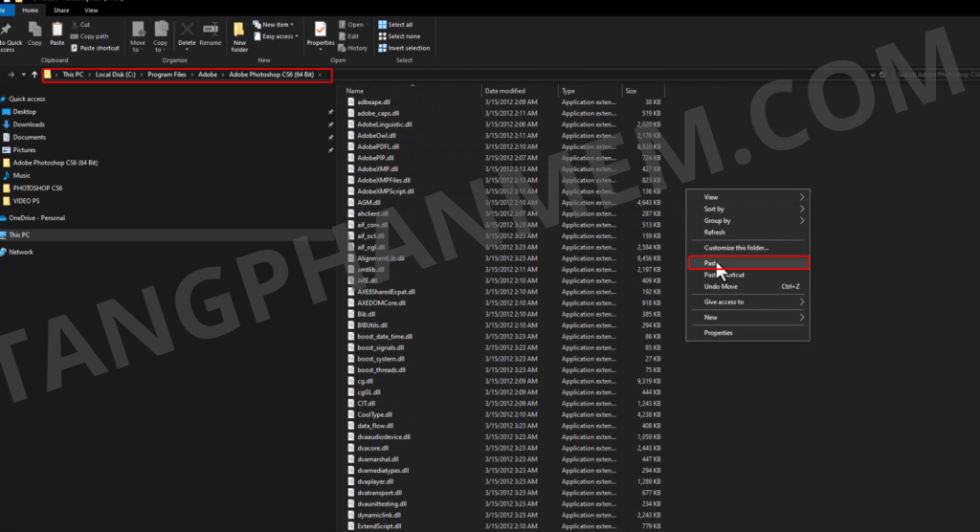Expand the Easy access dropdown
Image resolution: width=980 pixels, height=532 pixels.
tap(278, 36)
